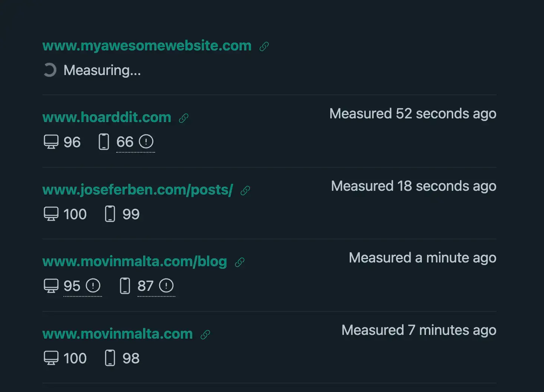The image size is (544, 392).
Task: Open www.hoarddit.com link
Action: coord(107,117)
